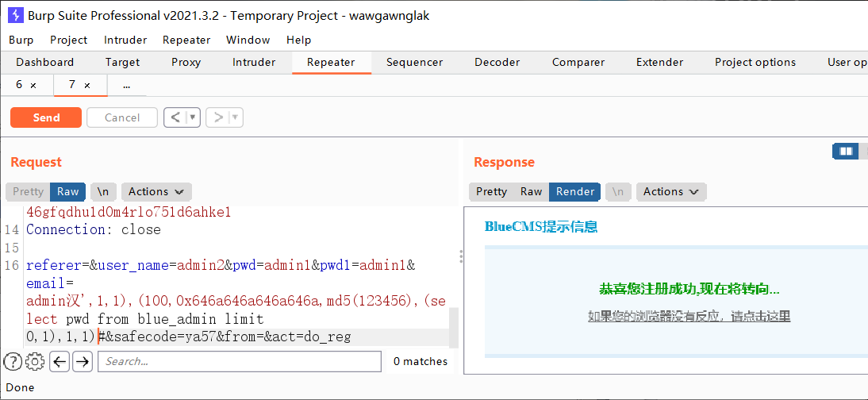Viewport: 868px width, 400px height.
Task: Open history dropdown next to forward arrow
Action: point(236,117)
